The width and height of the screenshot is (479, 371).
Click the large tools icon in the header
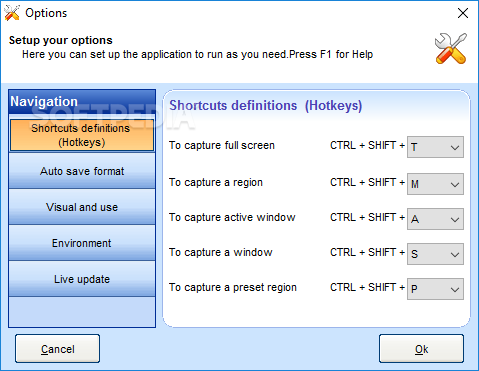coord(451,49)
